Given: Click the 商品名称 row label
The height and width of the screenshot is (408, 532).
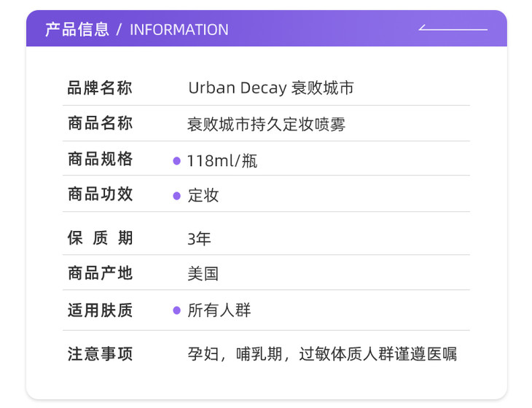Looking at the screenshot, I should pos(100,123).
